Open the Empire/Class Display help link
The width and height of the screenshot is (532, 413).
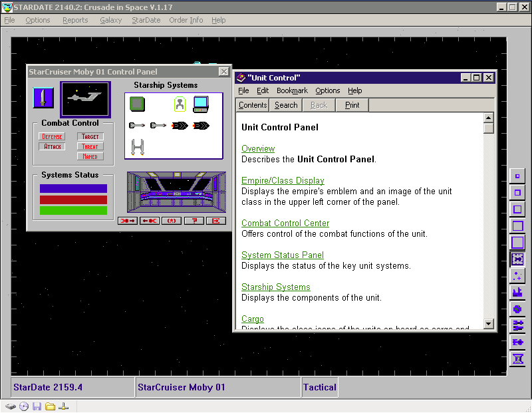coord(283,180)
